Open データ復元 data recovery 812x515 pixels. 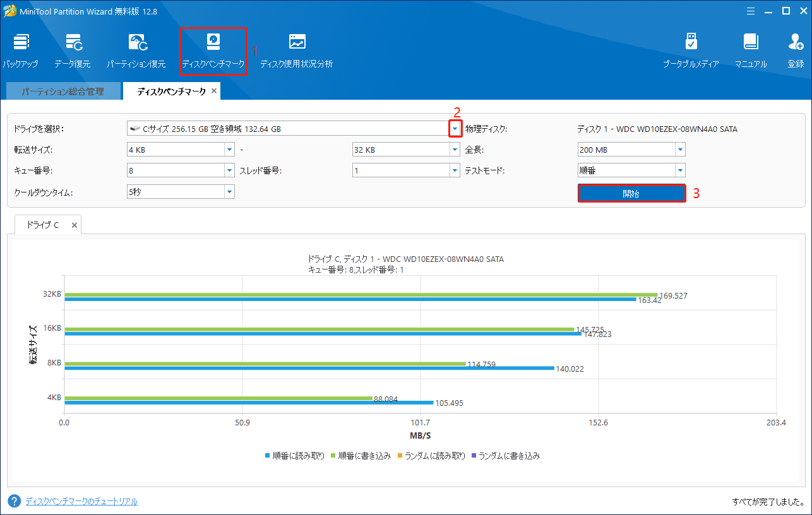(x=72, y=50)
